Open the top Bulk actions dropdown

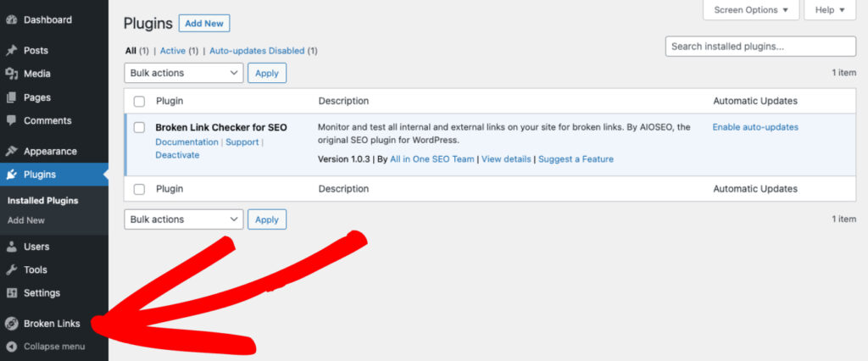click(x=184, y=73)
